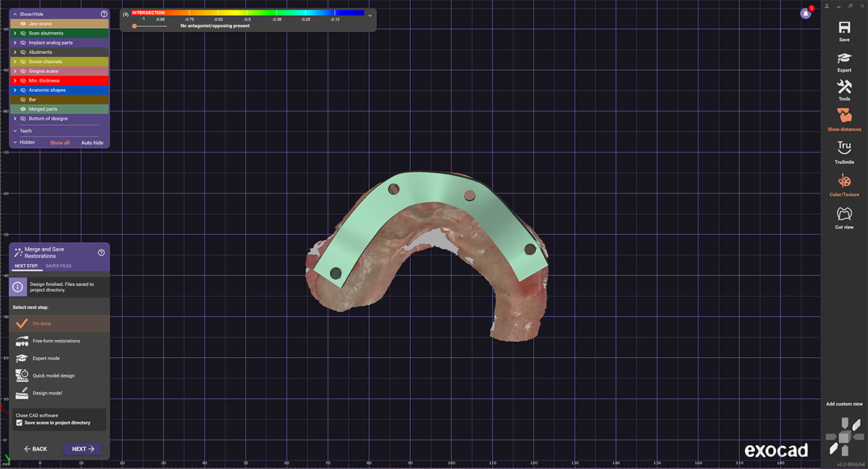Click the intersection distance slider handle
This screenshot has width=868, height=469.
point(135,26)
